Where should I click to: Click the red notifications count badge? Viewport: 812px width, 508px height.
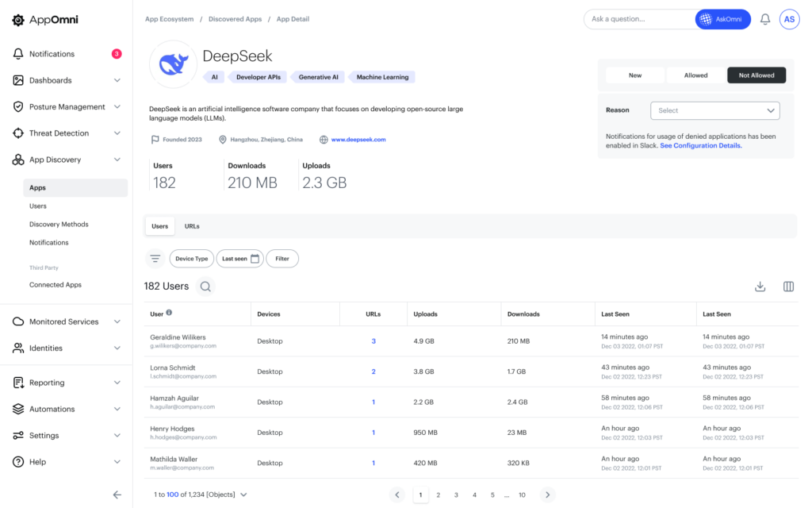(117, 54)
